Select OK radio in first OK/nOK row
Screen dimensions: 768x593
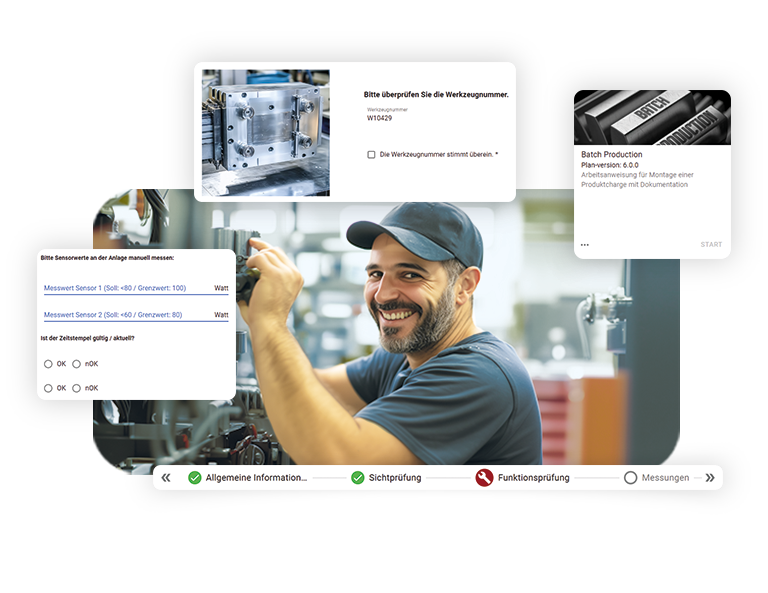(x=48, y=364)
